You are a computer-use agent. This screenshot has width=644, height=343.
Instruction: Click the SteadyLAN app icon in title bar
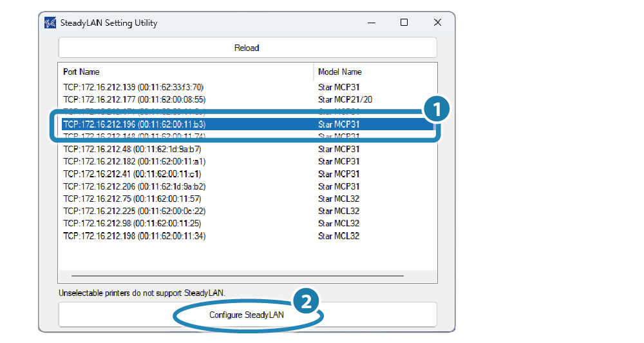[50, 23]
